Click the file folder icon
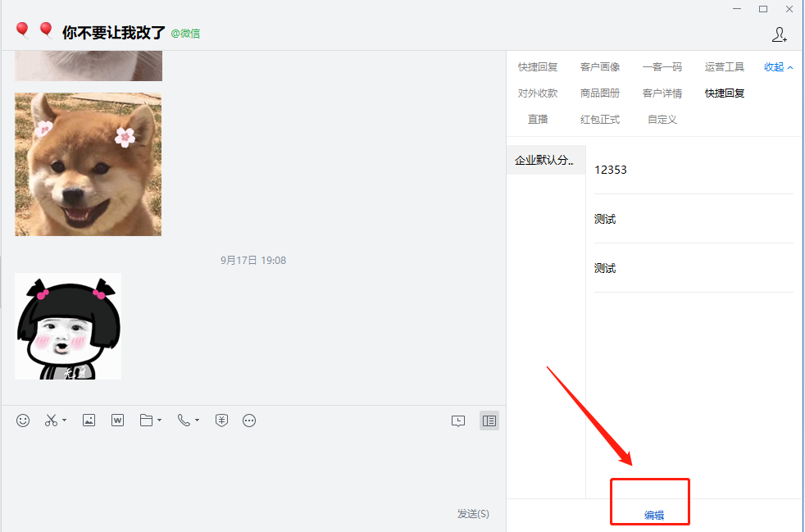The height and width of the screenshot is (532, 805). tap(146, 421)
